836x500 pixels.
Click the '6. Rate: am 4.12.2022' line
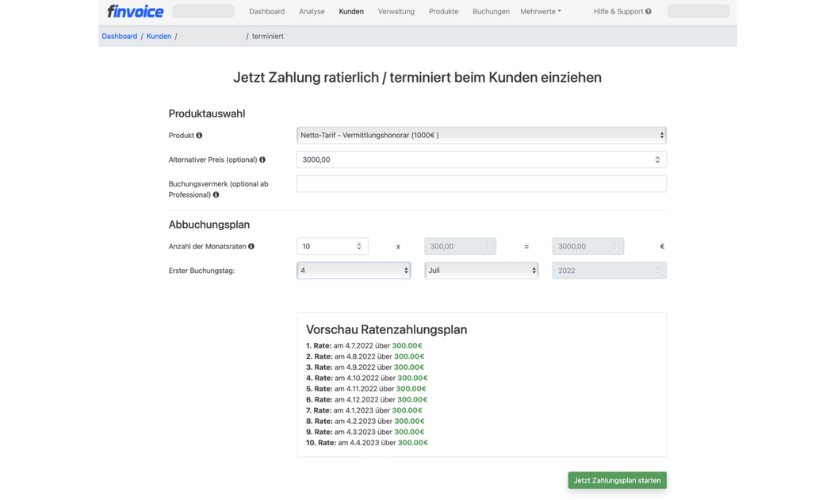(367, 400)
